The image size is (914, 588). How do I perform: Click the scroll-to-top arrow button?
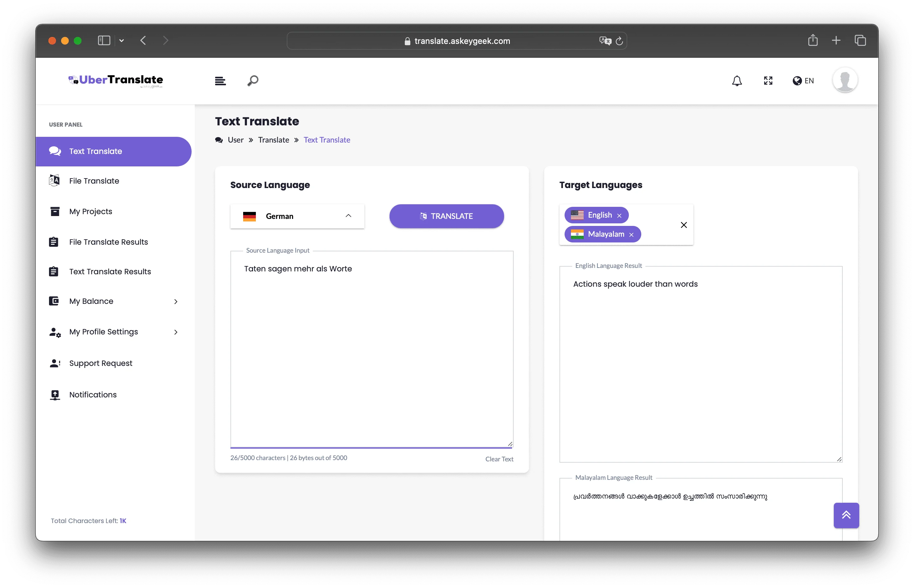coord(846,515)
